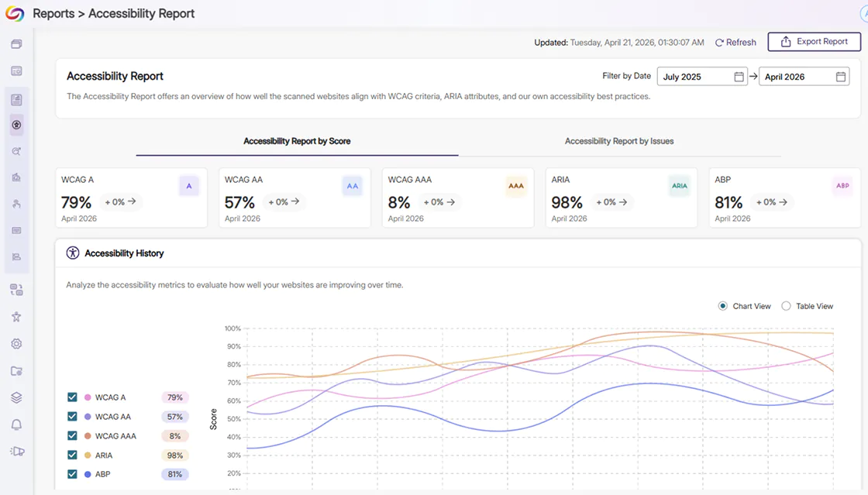Open the July 2025 start date picker

click(x=702, y=77)
